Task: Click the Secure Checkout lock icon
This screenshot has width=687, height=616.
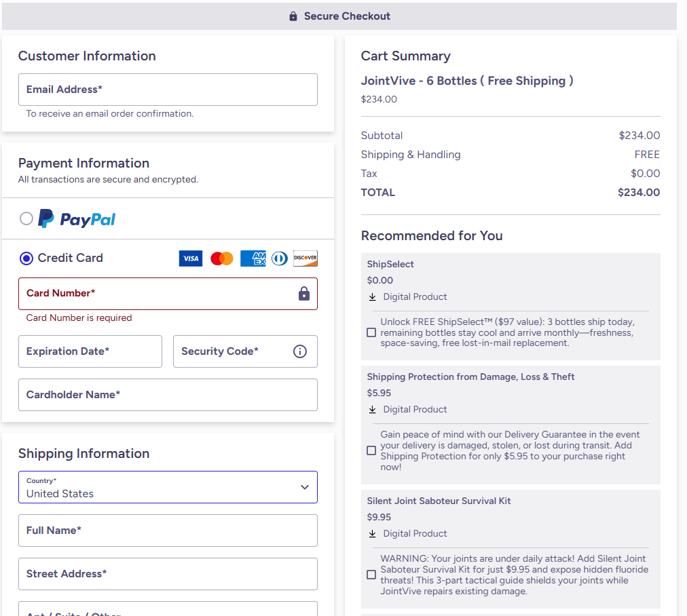Action: (293, 16)
